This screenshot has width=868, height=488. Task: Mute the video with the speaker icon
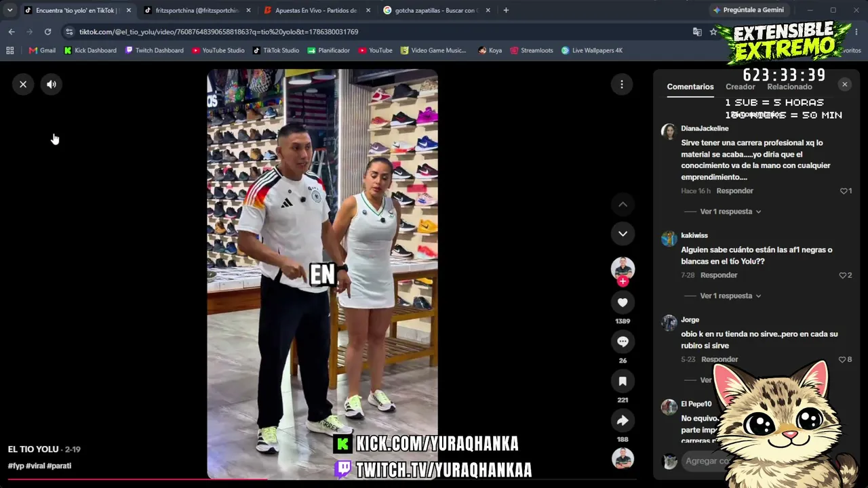tap(52, 84)
